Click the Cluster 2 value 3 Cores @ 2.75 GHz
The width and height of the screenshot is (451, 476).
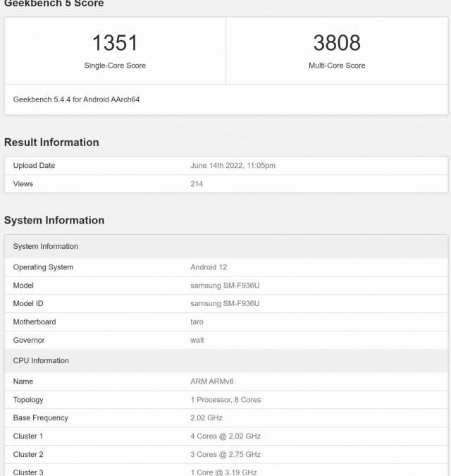(x=225, y=455)
